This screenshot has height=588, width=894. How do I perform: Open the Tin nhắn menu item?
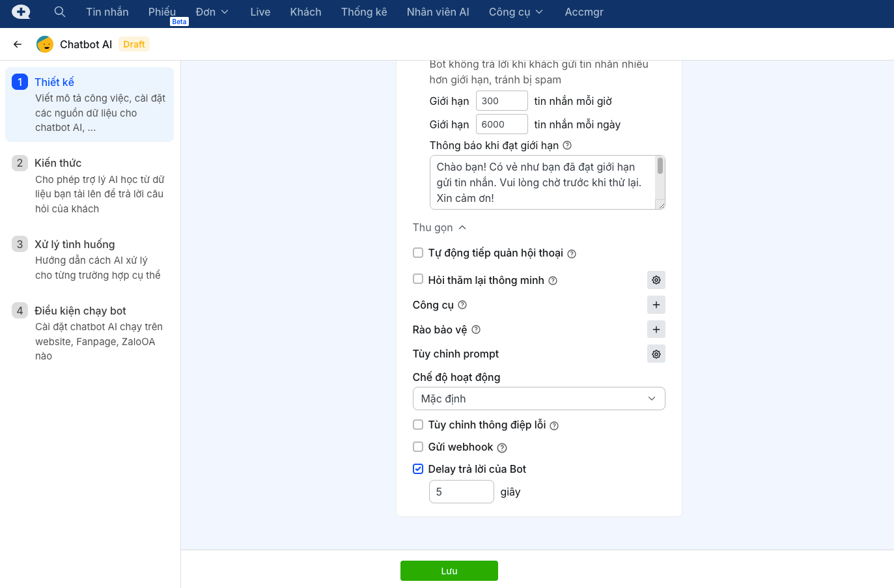[x=107, y=12]
